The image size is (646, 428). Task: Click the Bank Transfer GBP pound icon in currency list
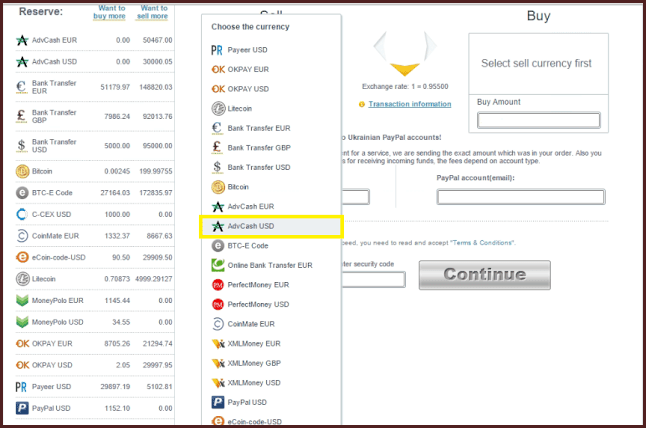point(217,147)
